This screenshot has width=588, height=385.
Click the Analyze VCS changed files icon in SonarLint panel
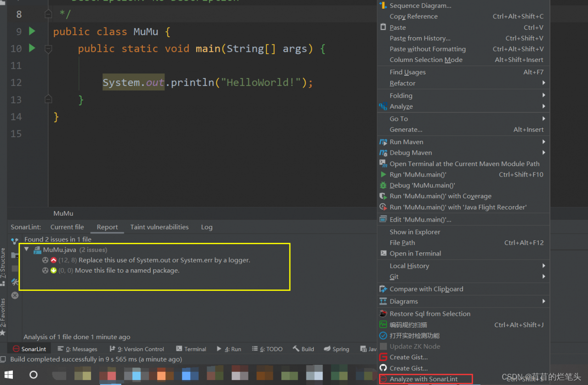(x=15, y=241)
